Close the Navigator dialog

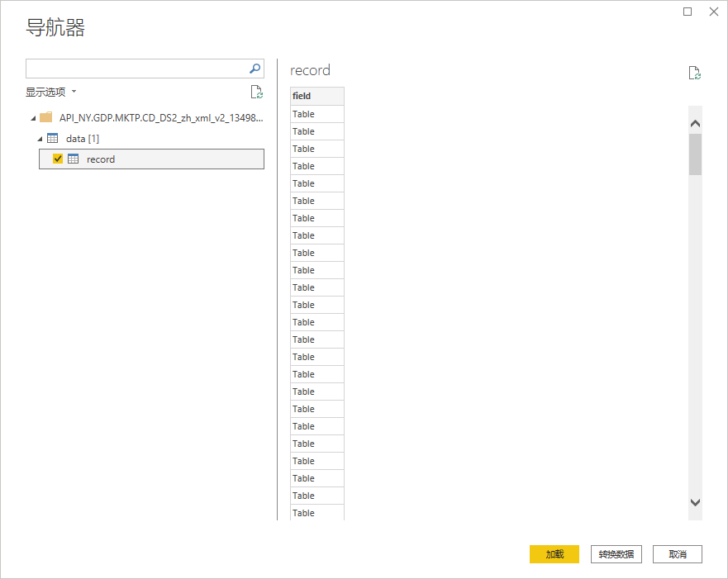(x=713, y=12)
